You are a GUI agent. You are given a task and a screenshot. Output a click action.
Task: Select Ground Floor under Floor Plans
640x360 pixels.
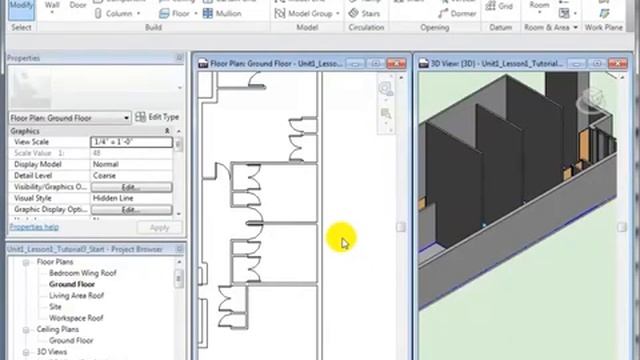click(x=72, y=284)
